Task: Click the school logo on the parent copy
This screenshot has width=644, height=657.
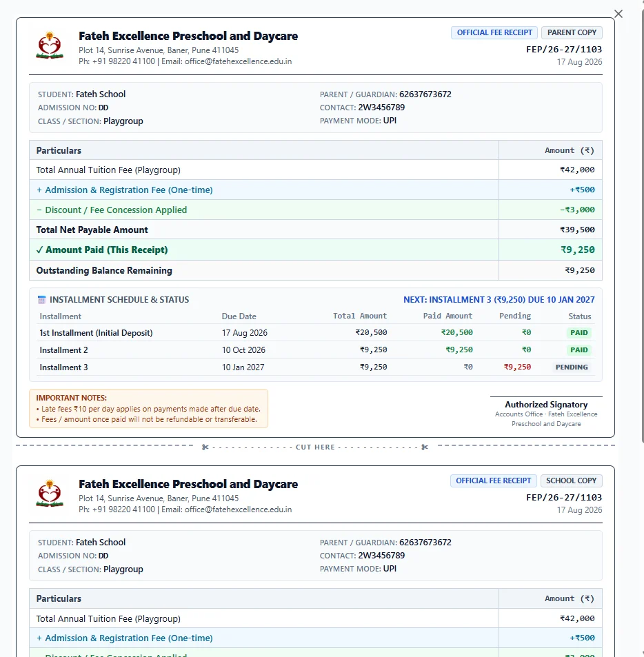Action: (x=50, y=45)
